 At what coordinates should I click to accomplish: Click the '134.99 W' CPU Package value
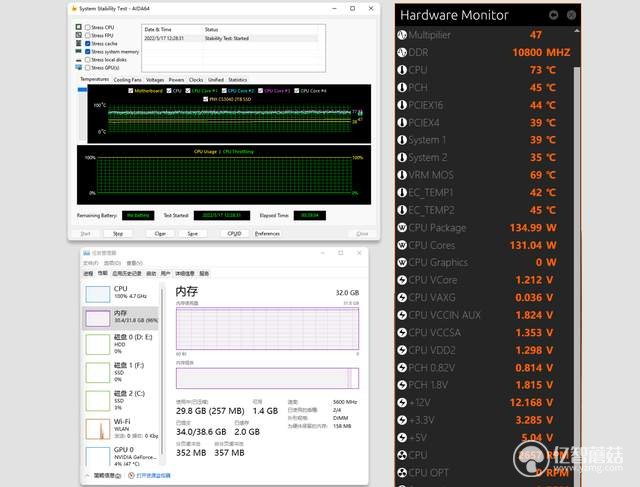[533, 227]
